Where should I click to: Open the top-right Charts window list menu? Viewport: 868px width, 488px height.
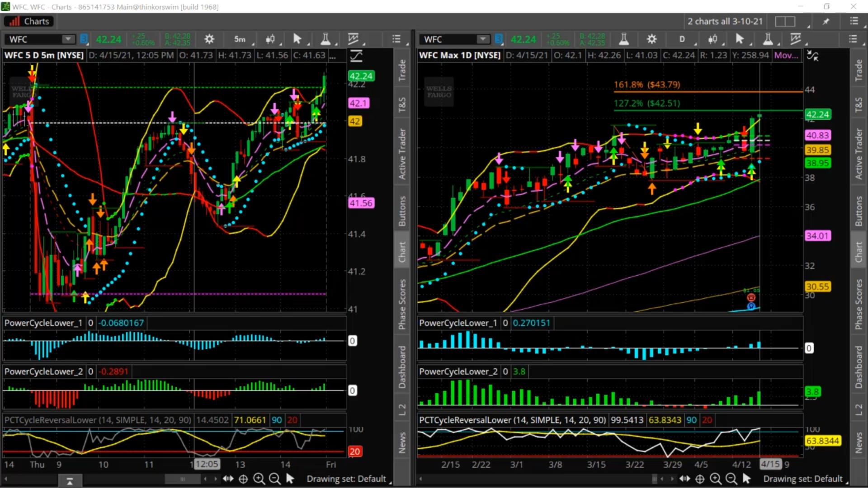click(x=854, y=21)
